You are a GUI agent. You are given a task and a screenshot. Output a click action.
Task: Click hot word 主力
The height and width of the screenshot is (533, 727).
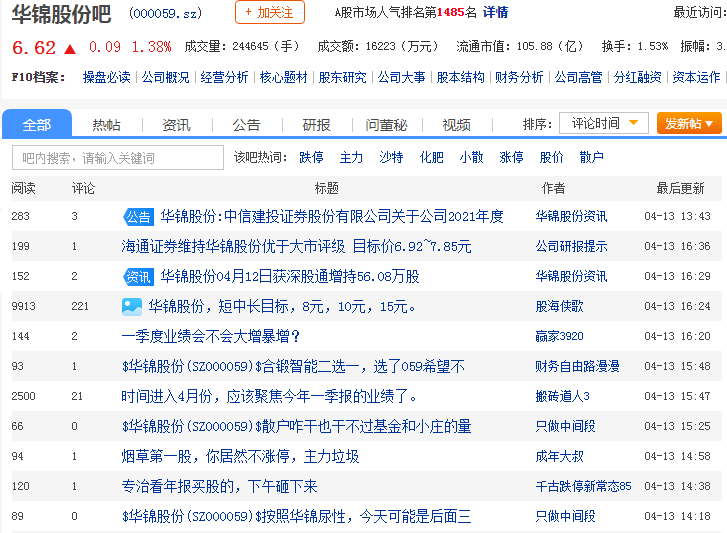click(351, 158)
